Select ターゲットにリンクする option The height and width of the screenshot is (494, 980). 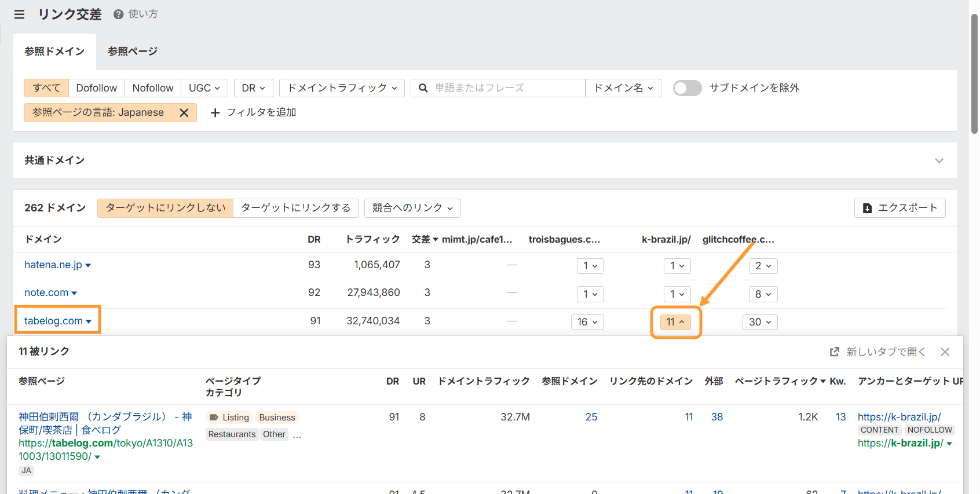(x=295, y=208)
